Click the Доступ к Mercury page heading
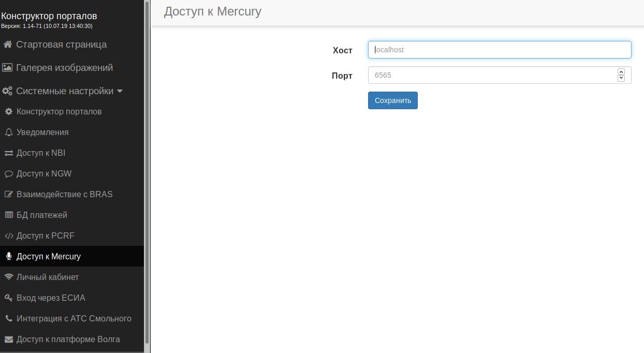The width and height of the screenshot is (644, 353). point(213,11)
